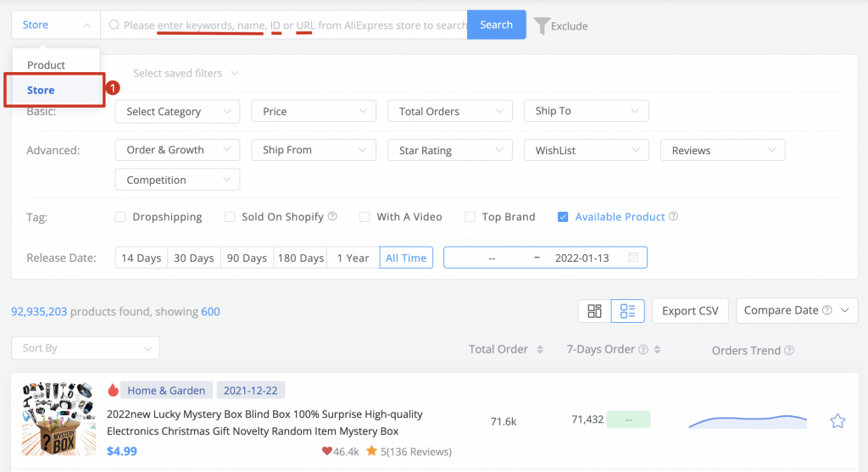Screen dimensions: 868x472
Task: Switch to list view layout icon
Action: coord(628,311)
